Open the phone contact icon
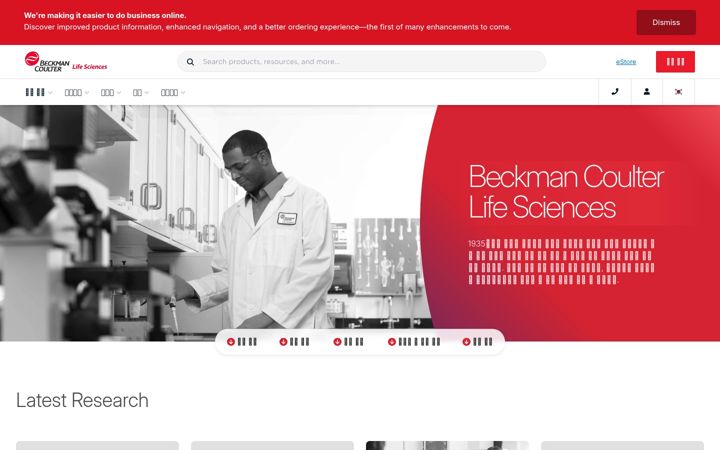 pos(615,92)
